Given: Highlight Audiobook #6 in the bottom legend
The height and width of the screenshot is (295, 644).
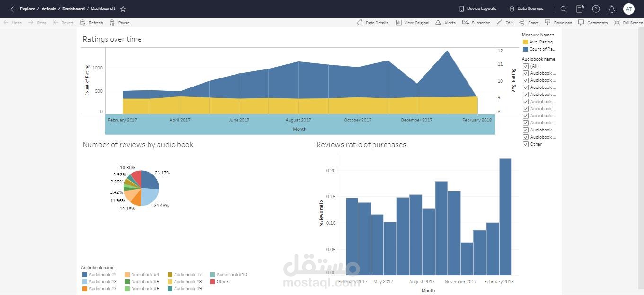Looking at the screenshot, I should pos(142,289).
